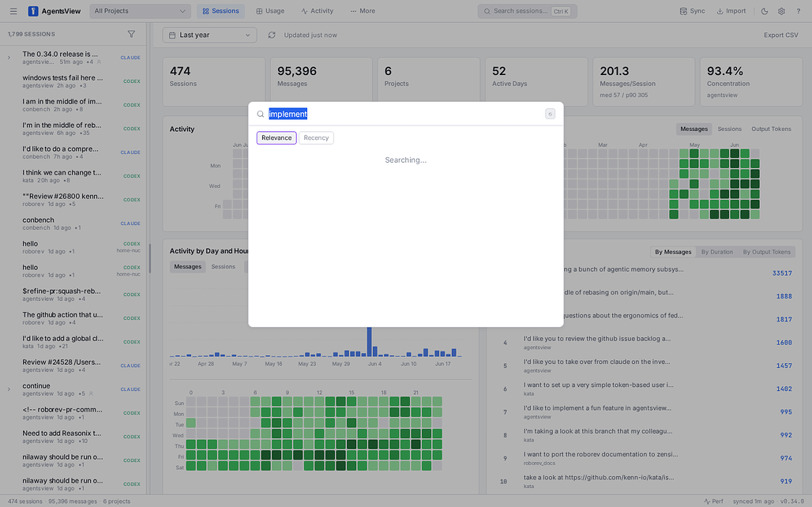Open session 'windows tests fail here'
812x507 pixels.
[x=73, y=81]
